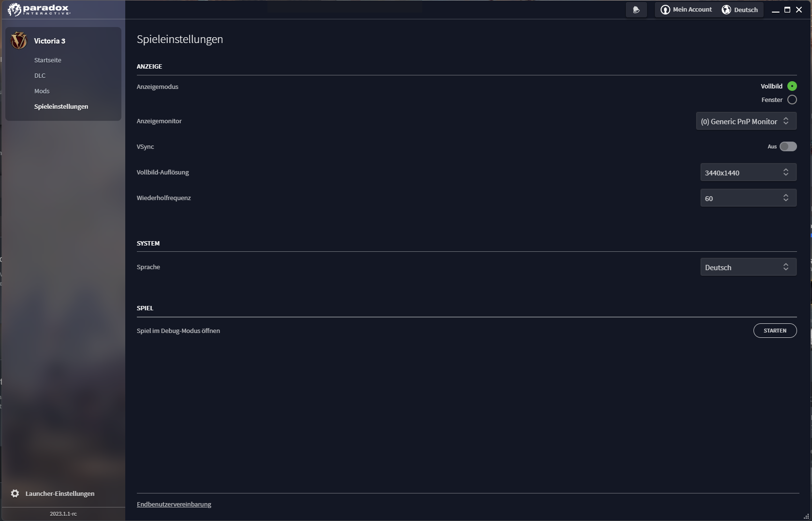Open the Endbenutzervereinbarung link
This screenshot has height=521, width=812.
(x=174, y=504)
